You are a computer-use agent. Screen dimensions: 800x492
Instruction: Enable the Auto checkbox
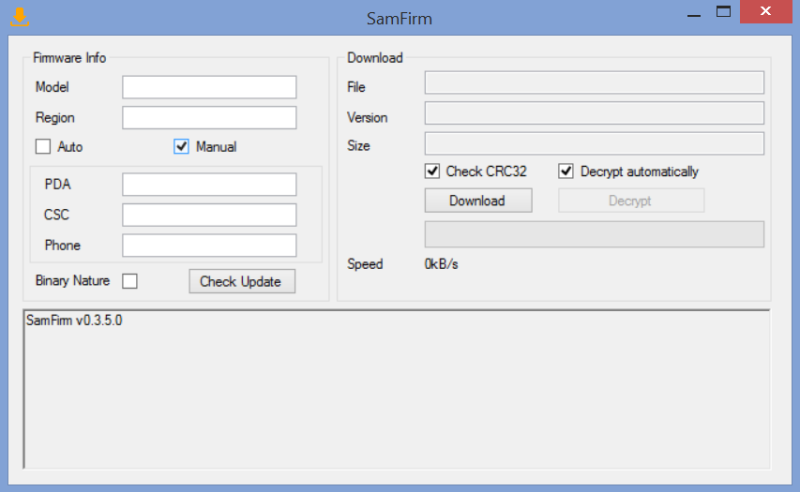pyautogui.click(x=43, y=146)
